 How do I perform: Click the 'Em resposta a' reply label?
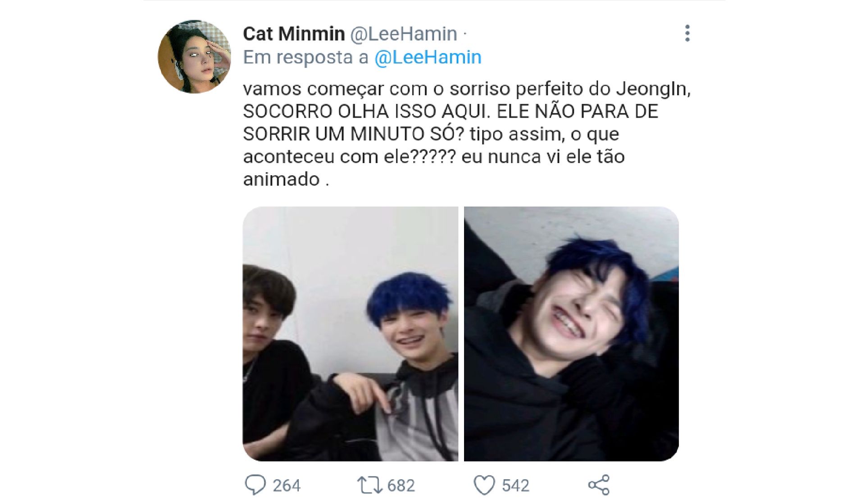click(306, 57)
